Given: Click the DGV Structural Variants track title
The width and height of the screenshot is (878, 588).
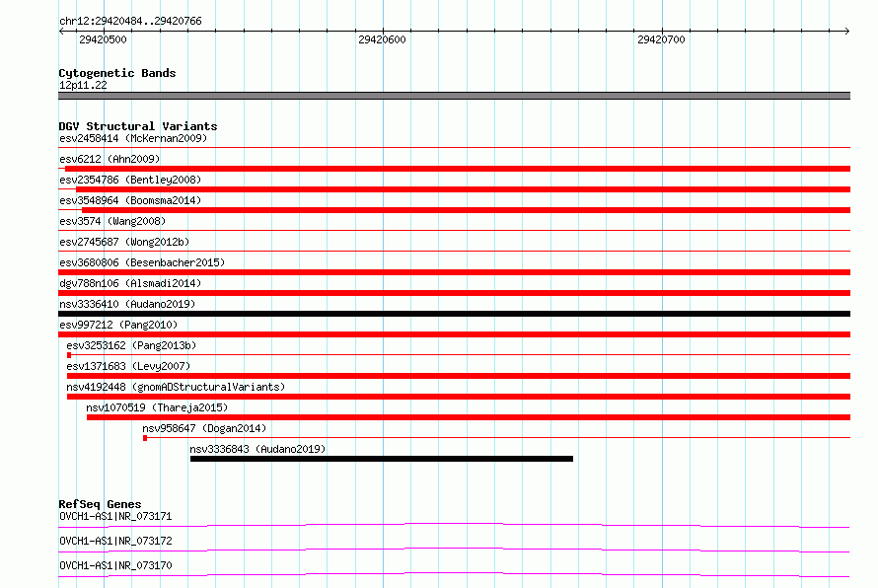Looking at the screenshot, I should click(138, 126).
